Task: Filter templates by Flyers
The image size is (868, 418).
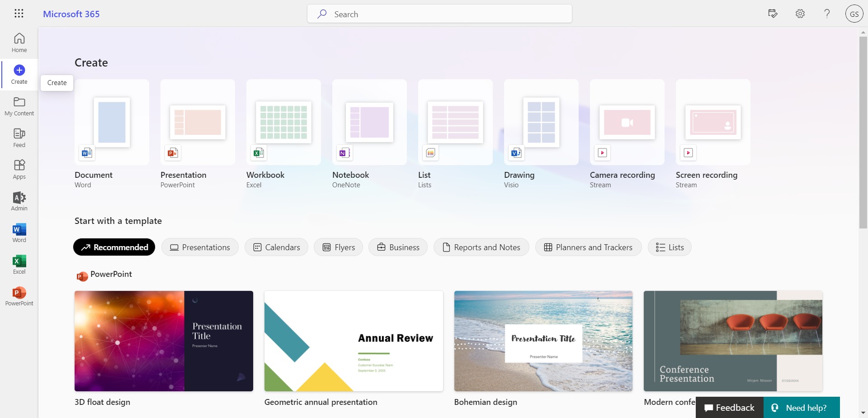Action: coord(338,247)
